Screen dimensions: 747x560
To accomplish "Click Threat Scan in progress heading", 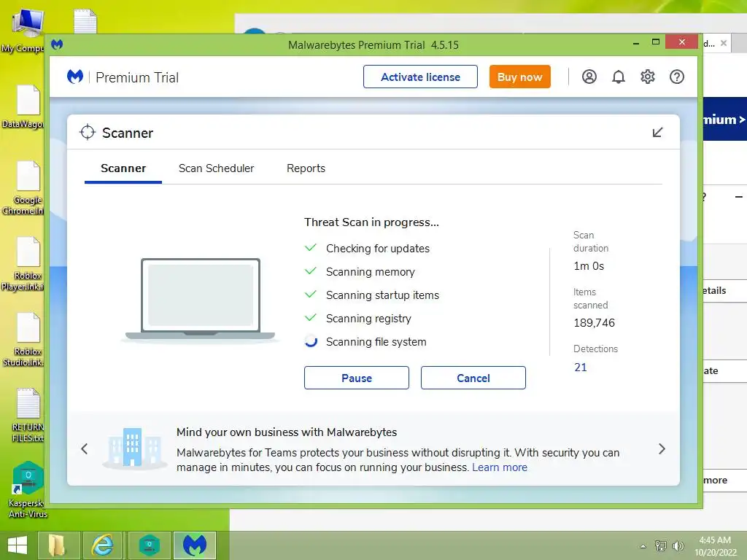I will (x=371, y=222).
